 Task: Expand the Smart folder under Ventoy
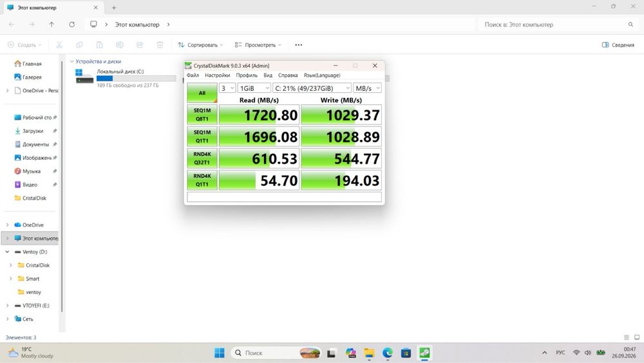[11, 279]
